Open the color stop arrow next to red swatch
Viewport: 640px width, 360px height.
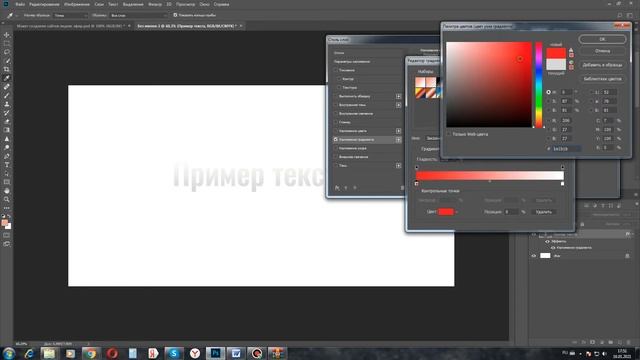(456, 212)
